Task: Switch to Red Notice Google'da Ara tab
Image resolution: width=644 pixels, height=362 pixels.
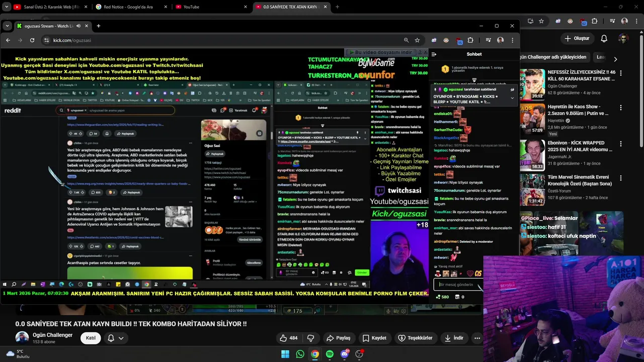Action: pyautogui.click(x=132, y=7)
